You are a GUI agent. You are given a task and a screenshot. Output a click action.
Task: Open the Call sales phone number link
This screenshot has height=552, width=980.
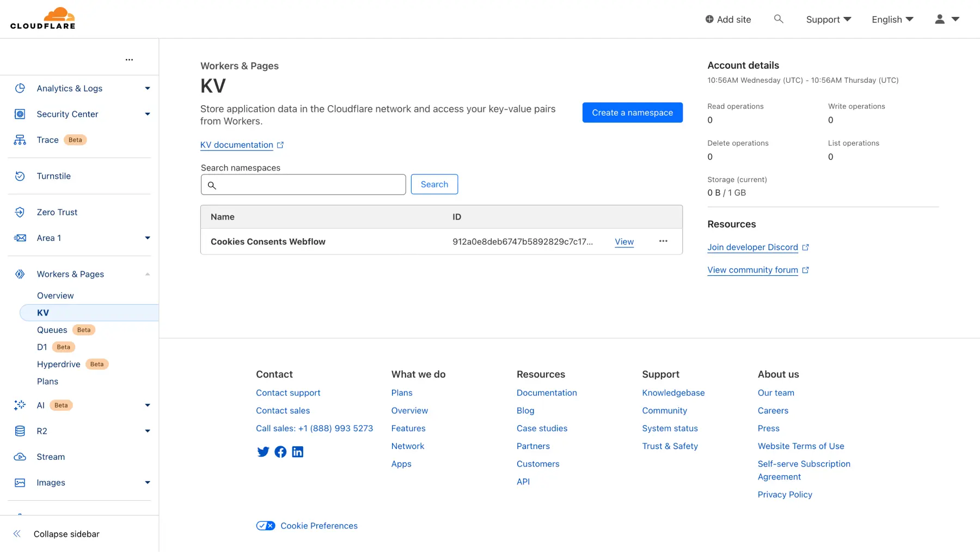(x=314, y=428)
